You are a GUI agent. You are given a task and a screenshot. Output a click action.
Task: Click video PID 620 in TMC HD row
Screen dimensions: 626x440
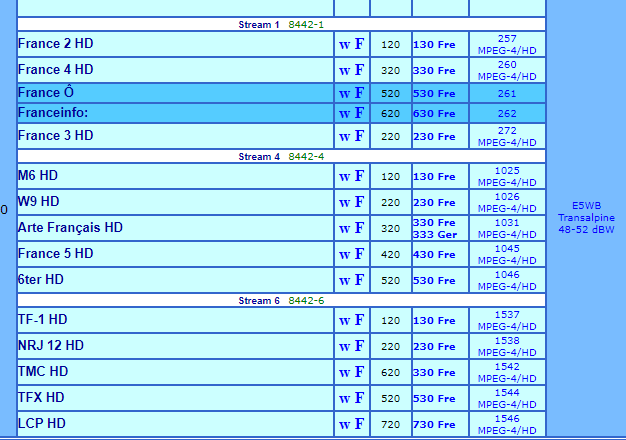(390, 373)
